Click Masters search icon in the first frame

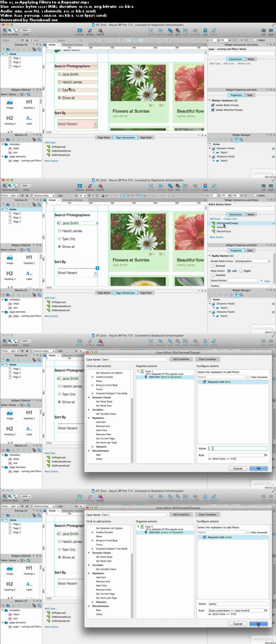pos(39,140)
